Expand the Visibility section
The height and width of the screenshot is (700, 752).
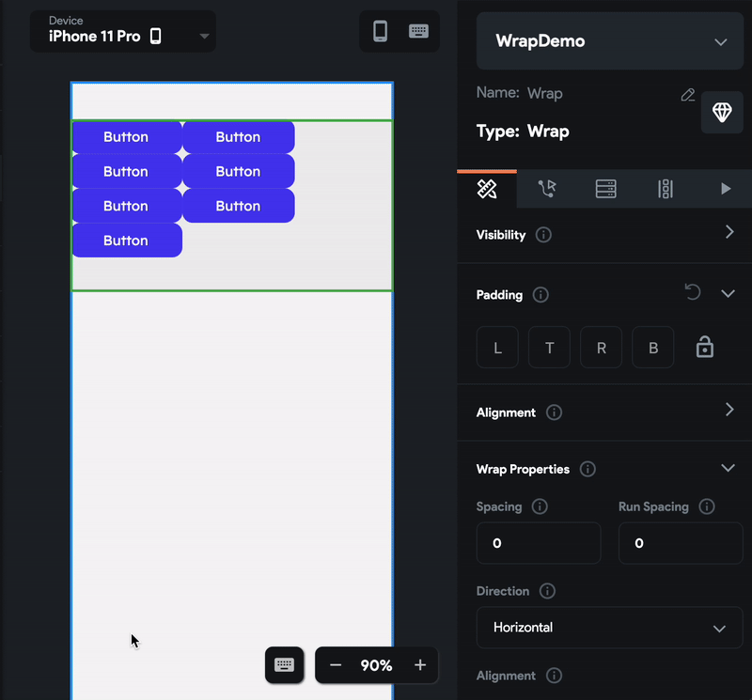click(729, 232)
